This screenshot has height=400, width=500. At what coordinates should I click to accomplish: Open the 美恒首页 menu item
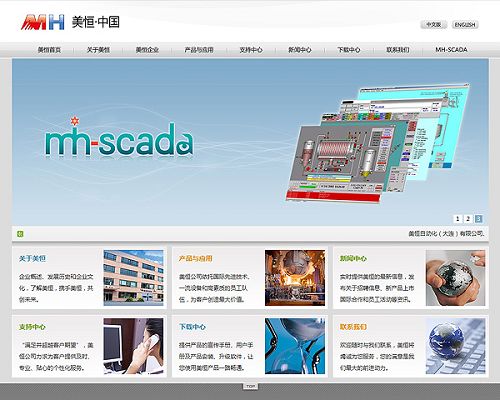click(x=49, y=50)
